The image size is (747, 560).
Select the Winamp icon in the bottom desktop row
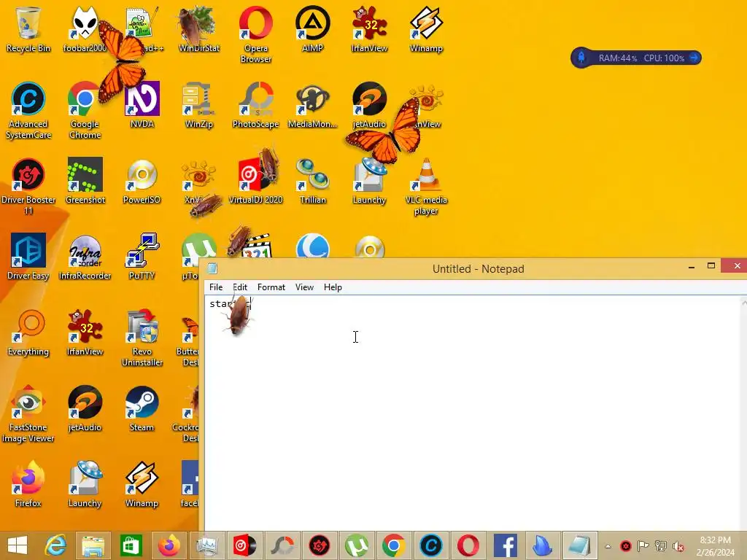(142, 484)
